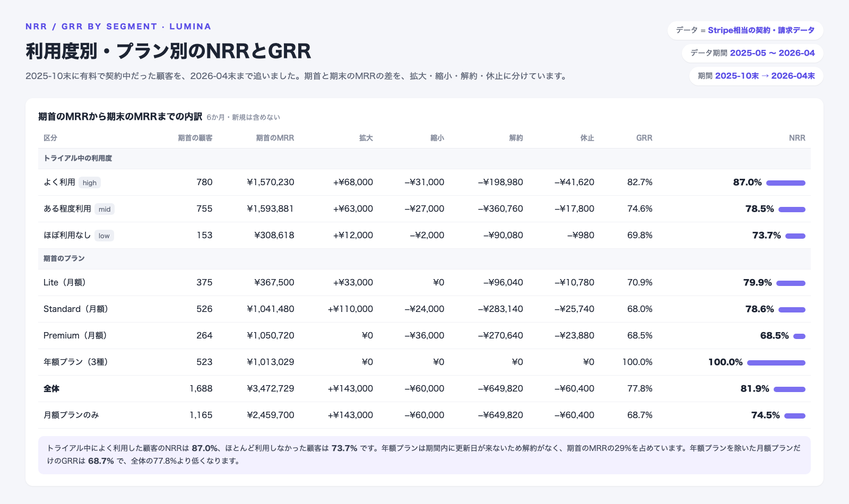Click the ¥3,472,729 total MRR value

click(271, 389)
